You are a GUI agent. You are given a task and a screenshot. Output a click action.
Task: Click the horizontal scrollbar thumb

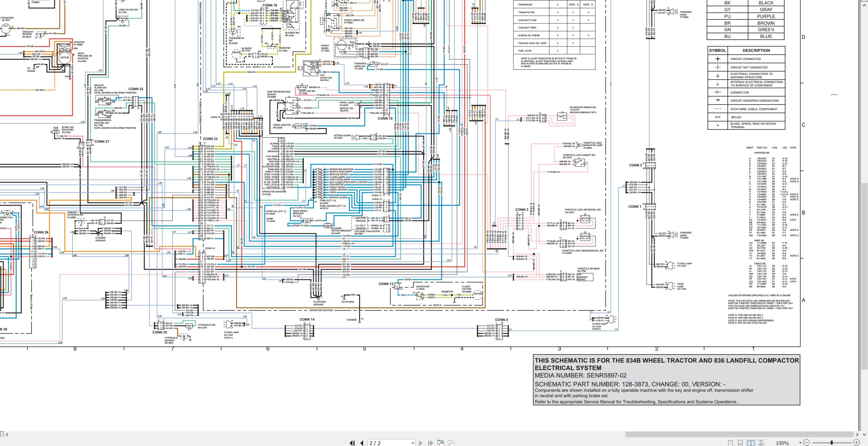[x=739, y=434]
